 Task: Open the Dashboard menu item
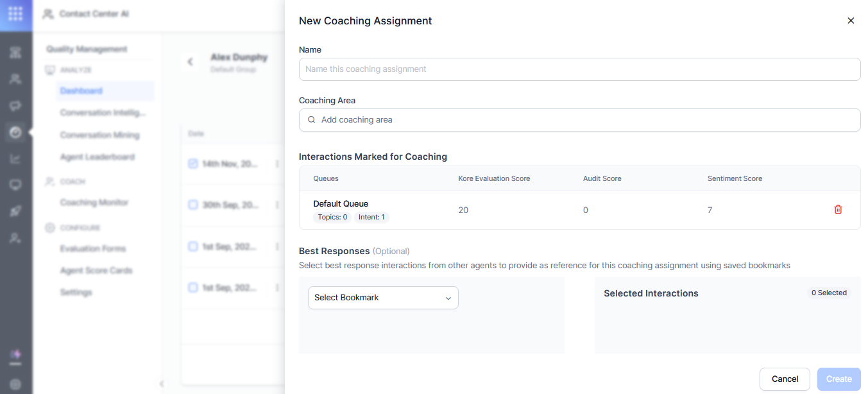81,90
